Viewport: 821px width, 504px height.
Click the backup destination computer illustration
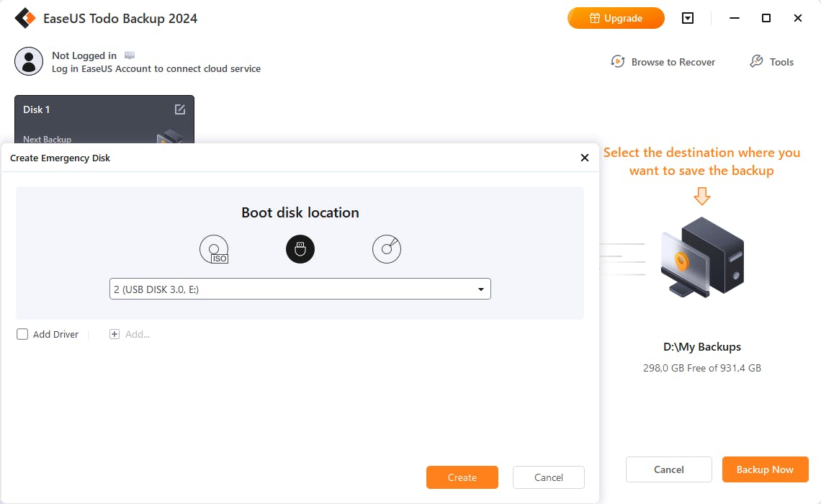tap(702, 258)
